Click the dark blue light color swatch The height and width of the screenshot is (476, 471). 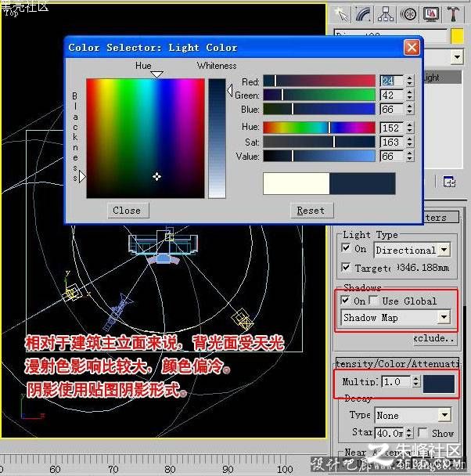[439, 384]
